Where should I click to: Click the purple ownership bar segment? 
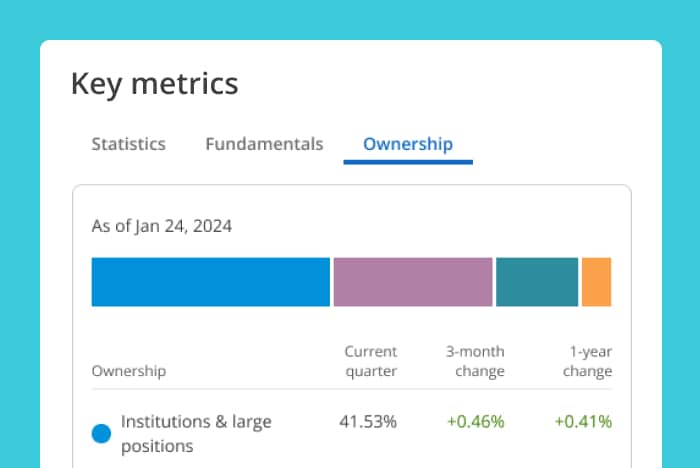[413, 282]
